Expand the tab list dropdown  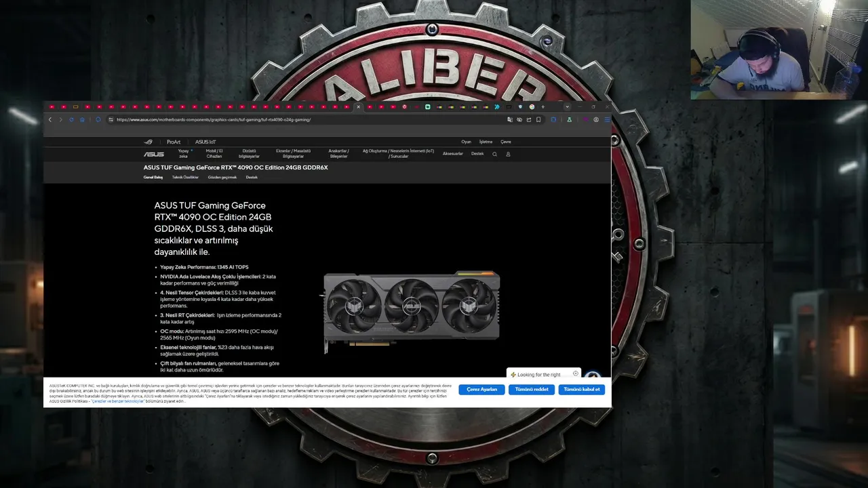point(568,106)
